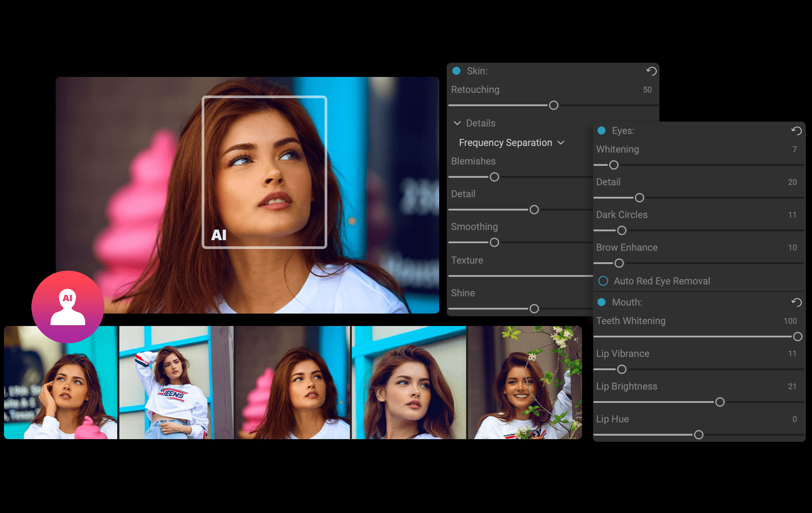Click the Dark Circles label

pos(621,214)
